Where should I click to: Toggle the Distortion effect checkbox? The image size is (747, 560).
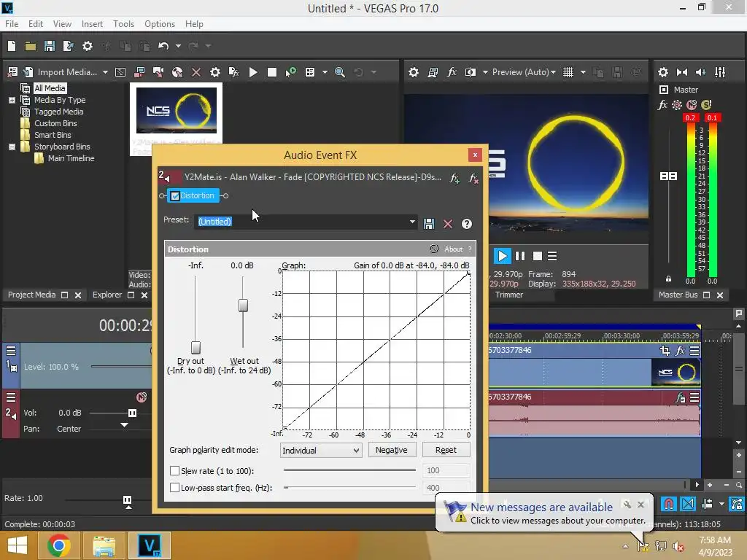tap(175, 195)
